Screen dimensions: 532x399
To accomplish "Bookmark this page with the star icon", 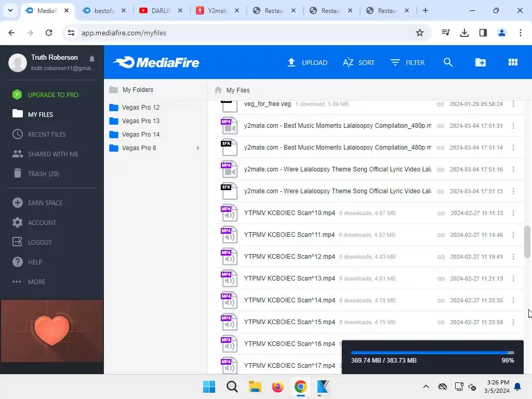I will [x=420, y=33].
